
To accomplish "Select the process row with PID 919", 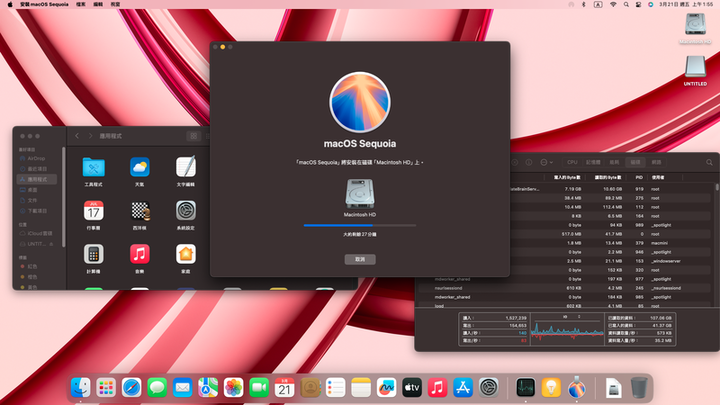I will point(612,189).
